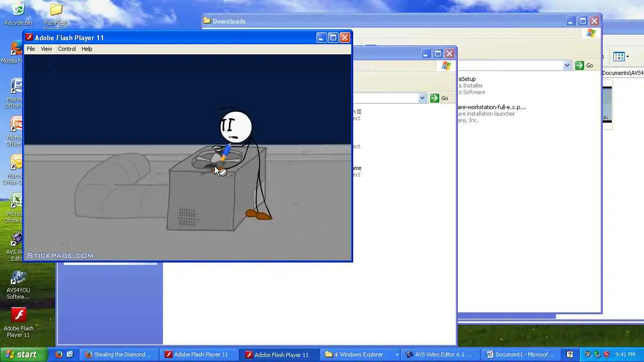Expand the address dropdown in the Downloads window
The height and width of the screenshot is (362, 644).
coord(567,65)
